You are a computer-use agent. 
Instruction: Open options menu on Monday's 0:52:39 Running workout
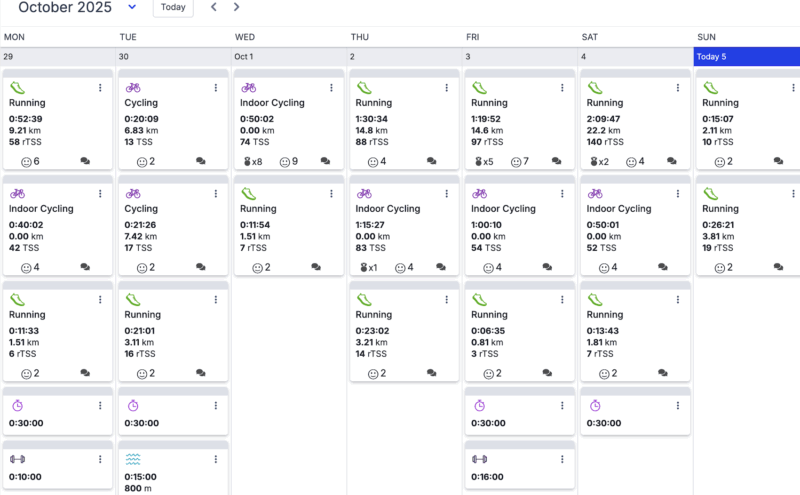pos(100,88)
